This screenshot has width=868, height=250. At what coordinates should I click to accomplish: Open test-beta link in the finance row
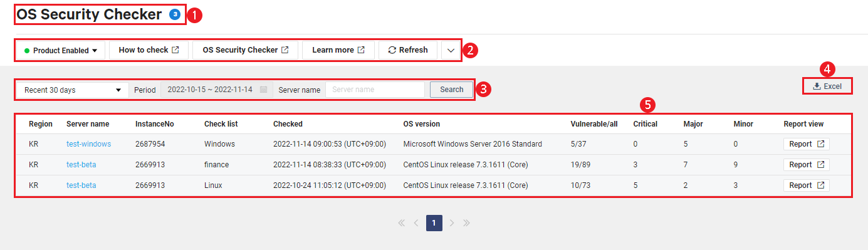[x=81, y=165]
